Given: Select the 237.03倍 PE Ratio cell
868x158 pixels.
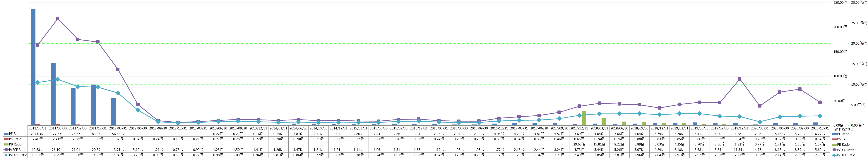Looking at the screenshot, I should [x=37, y=134].
